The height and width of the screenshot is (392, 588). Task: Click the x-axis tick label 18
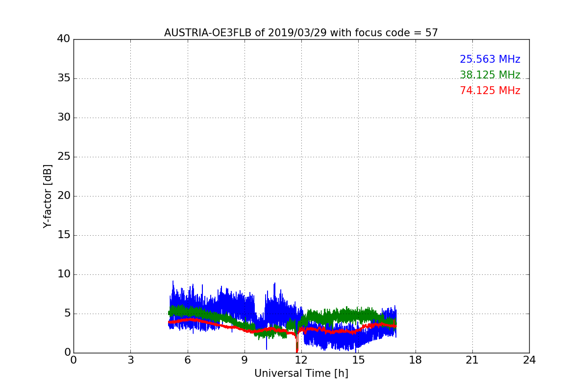pyautogui.click(x=416, y=360)
